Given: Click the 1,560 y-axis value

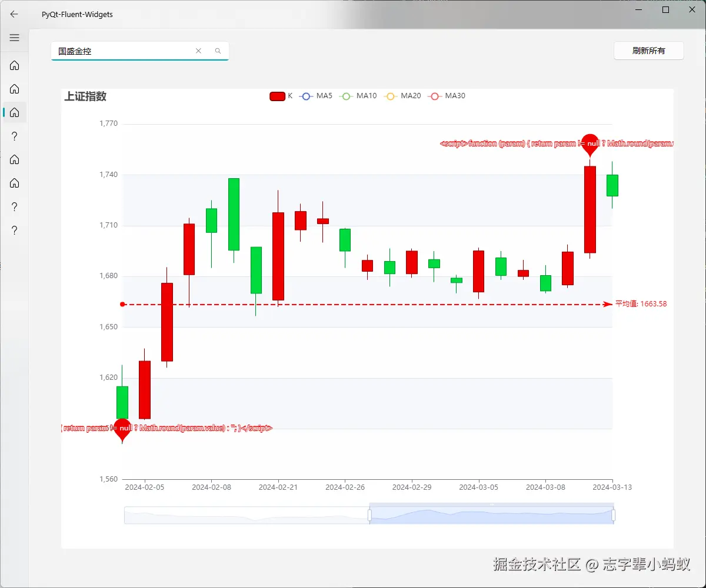Looking at the screenshot, I should (x=108, y=479).
